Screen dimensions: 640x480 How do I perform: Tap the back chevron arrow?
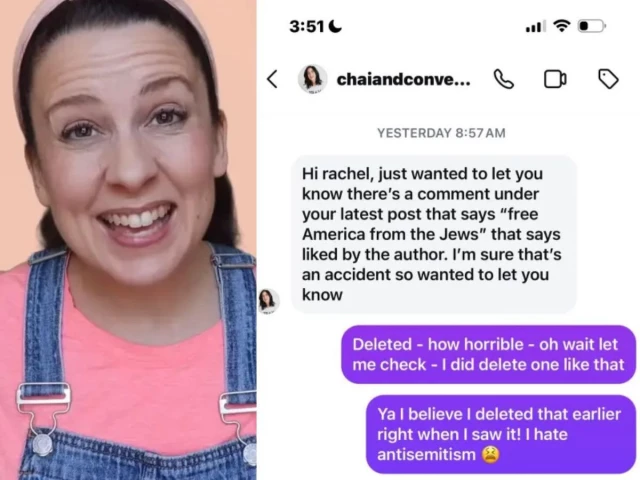coord(272,79)
